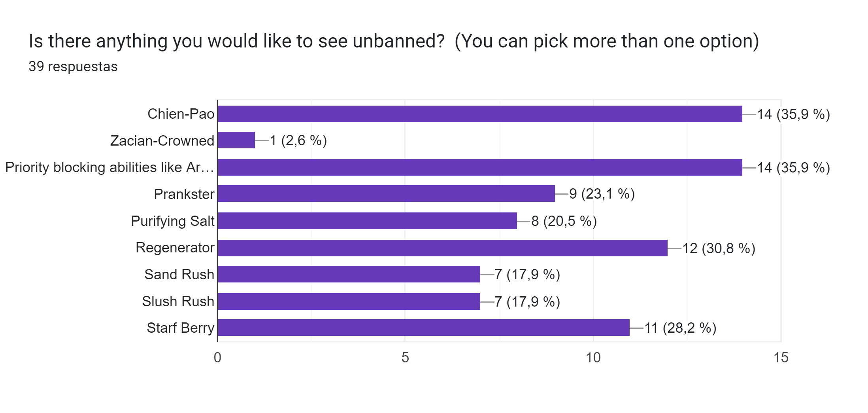This screenshot has width=868, height=413.
Task: Click the Sand Rush bar
Action: coord(349,274)
